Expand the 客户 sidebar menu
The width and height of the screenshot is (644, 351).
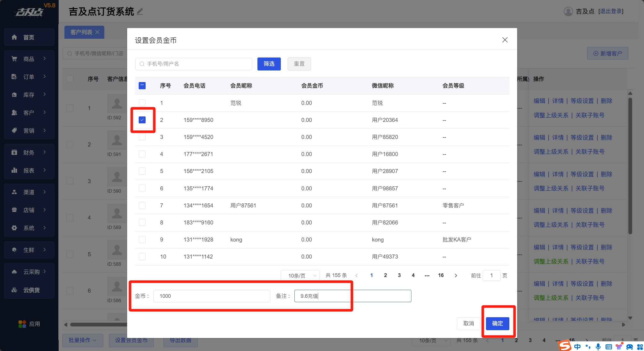coord(29,113)
